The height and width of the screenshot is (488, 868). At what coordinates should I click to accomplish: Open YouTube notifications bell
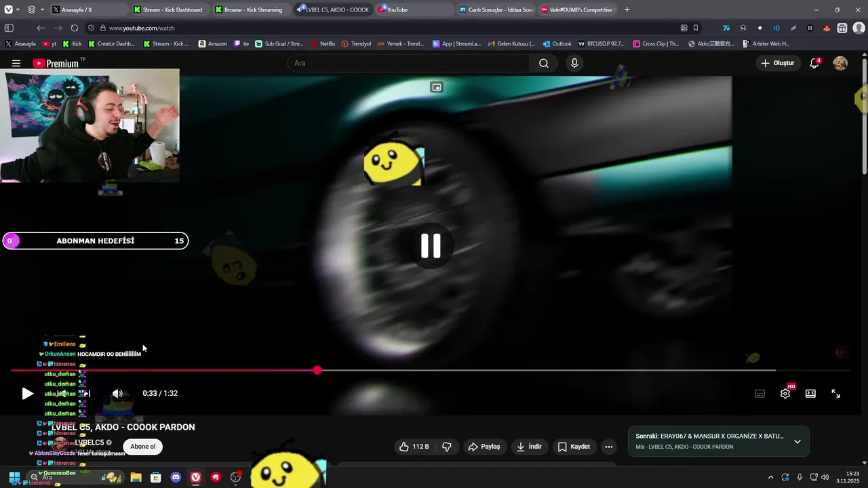(814, 63)
